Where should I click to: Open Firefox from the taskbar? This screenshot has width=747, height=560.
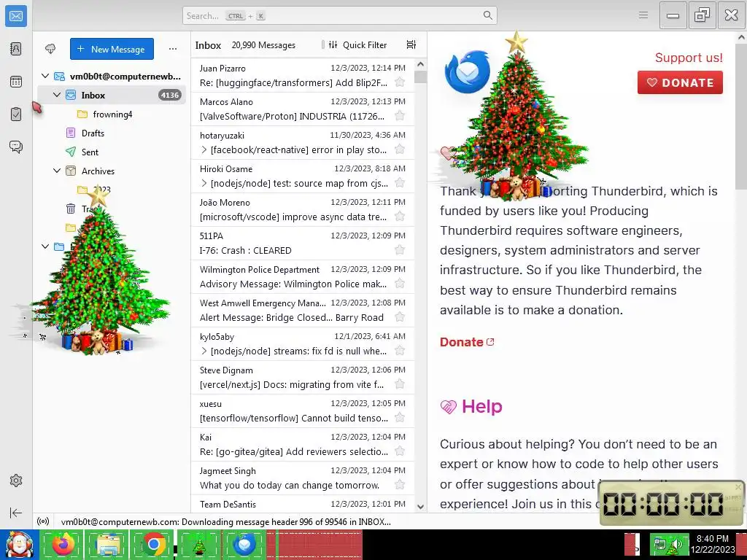63,544
